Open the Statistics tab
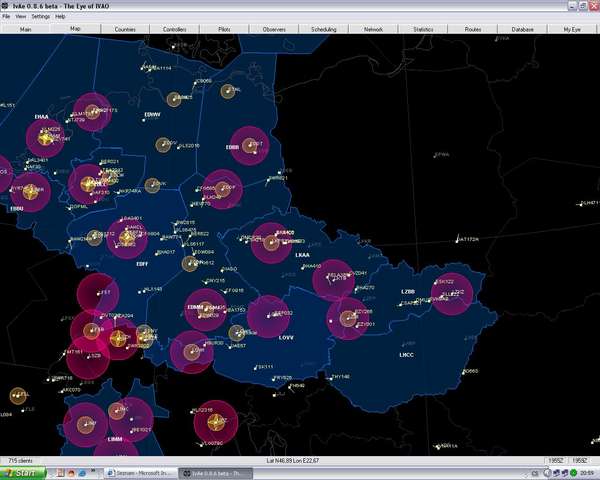This screenshot has height=480, width=600. (x=423, y=29)
